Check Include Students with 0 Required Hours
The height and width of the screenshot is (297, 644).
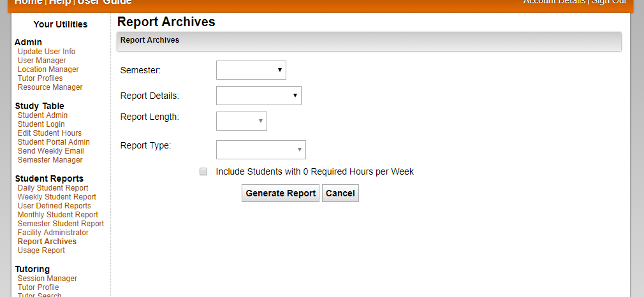click(x=203, y=171)
